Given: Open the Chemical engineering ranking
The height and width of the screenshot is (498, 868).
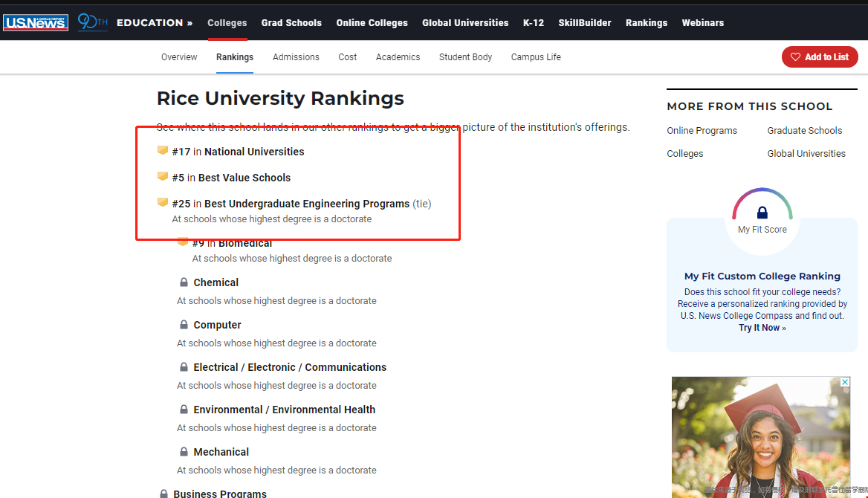Looking at the screenshot, I should (x=216, y=282).
